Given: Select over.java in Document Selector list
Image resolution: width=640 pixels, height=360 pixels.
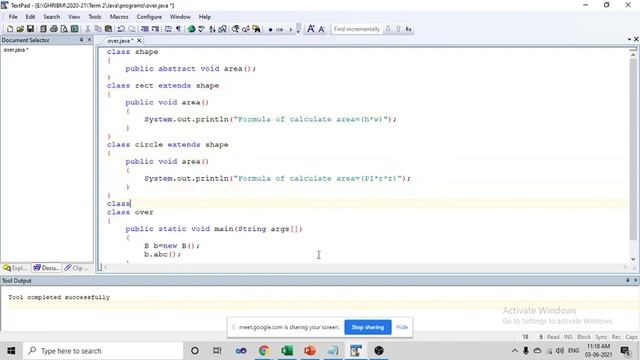Looking at the screenshot, I should [x=16, y=50].
